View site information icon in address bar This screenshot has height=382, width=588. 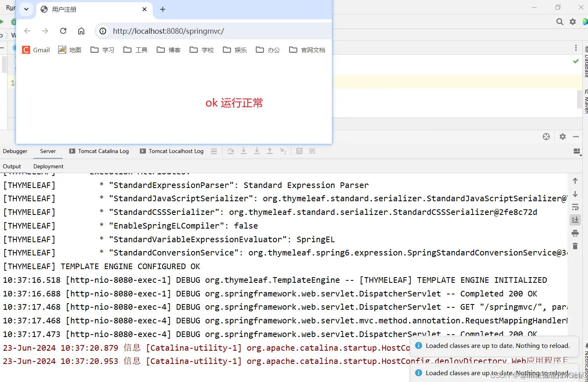tap(103, 31)
